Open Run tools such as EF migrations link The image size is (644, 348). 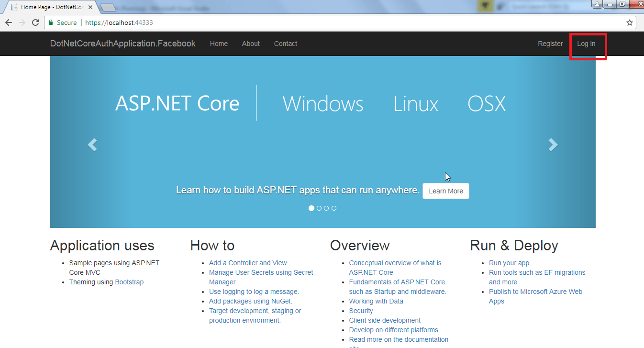click(x=537, y=277)
